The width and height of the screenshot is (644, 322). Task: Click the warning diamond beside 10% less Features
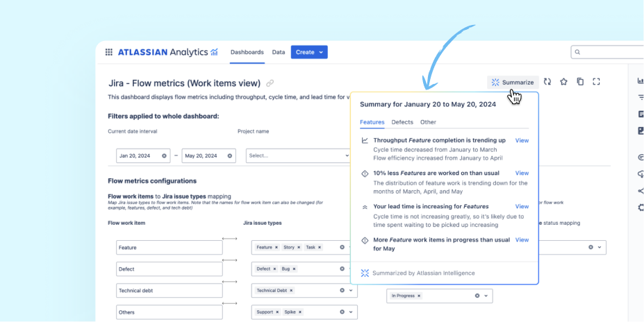[365, 173]
